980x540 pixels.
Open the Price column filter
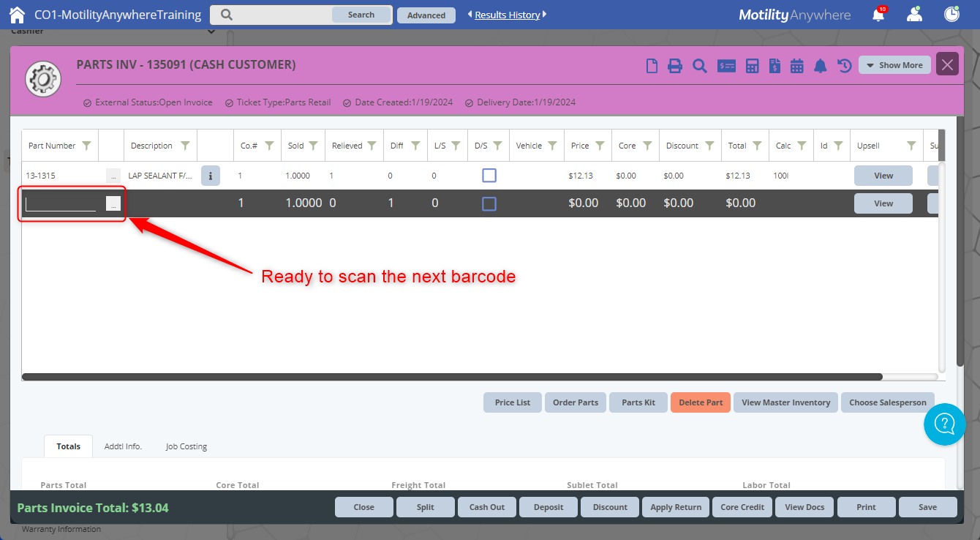pyautogui.click(x=600, y=146)
